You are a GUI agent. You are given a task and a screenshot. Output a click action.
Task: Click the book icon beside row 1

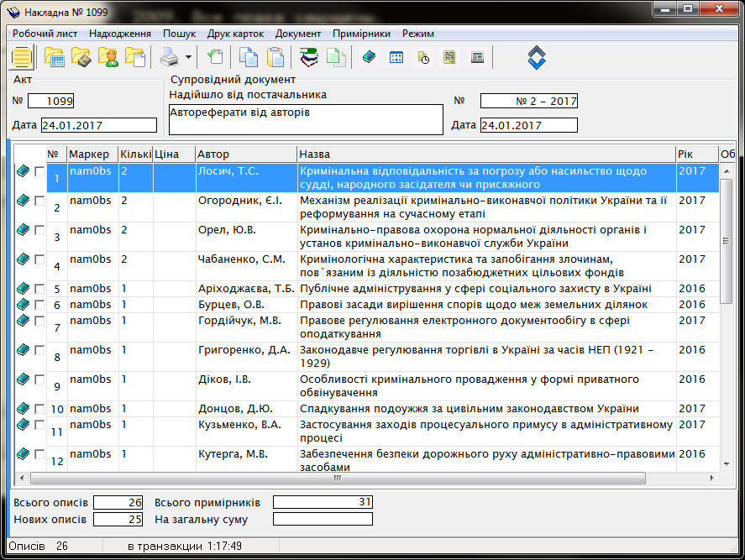point(24,171)
